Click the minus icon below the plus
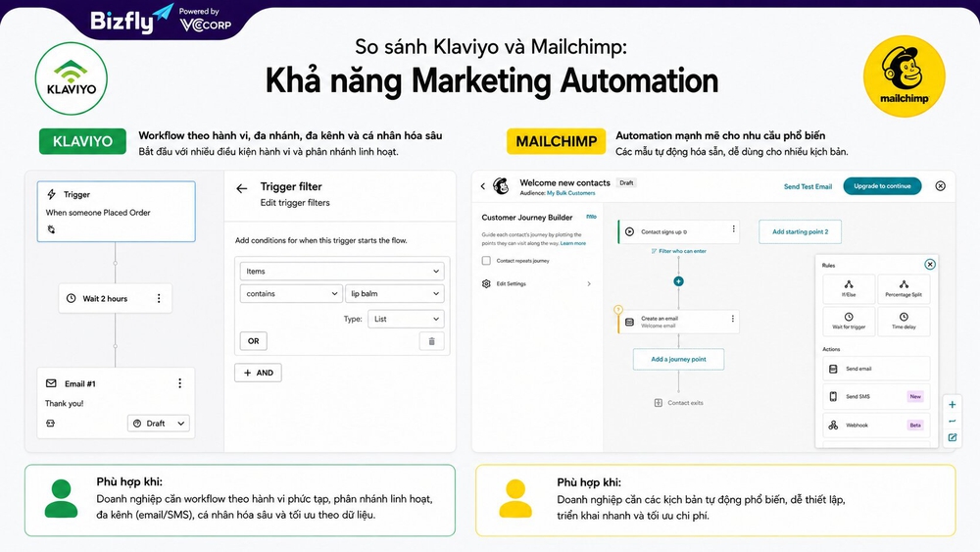 (952, 422)
